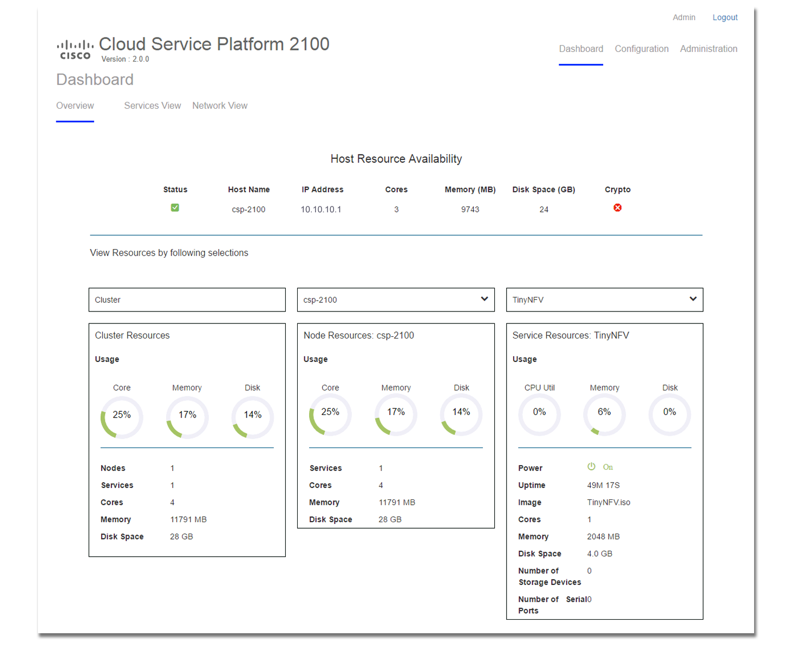Click the Cluster selection field
Viewport: 812px width, 650px height.
(187, 300)
